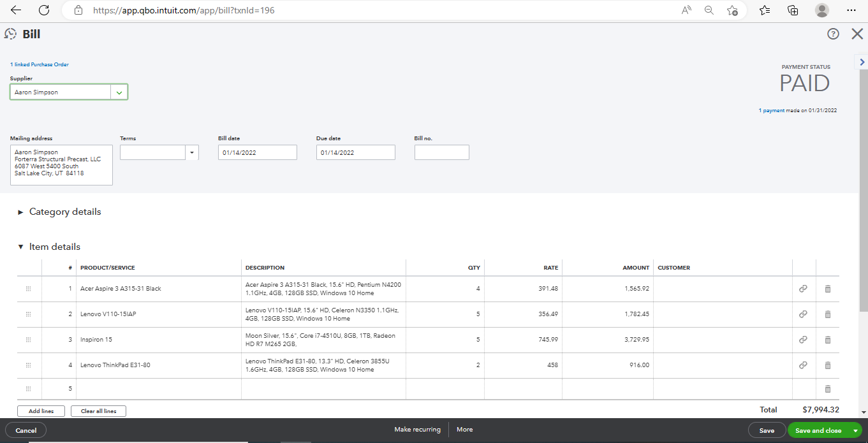Expand the right side panel arrow
The image size is (868, 443).
click(x=862, y=62)
